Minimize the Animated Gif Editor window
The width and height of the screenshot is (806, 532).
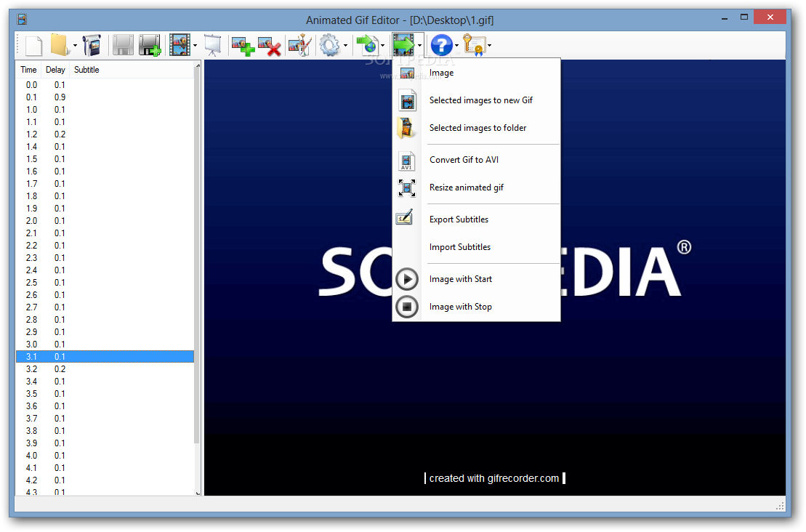click(x=725, y=18)
